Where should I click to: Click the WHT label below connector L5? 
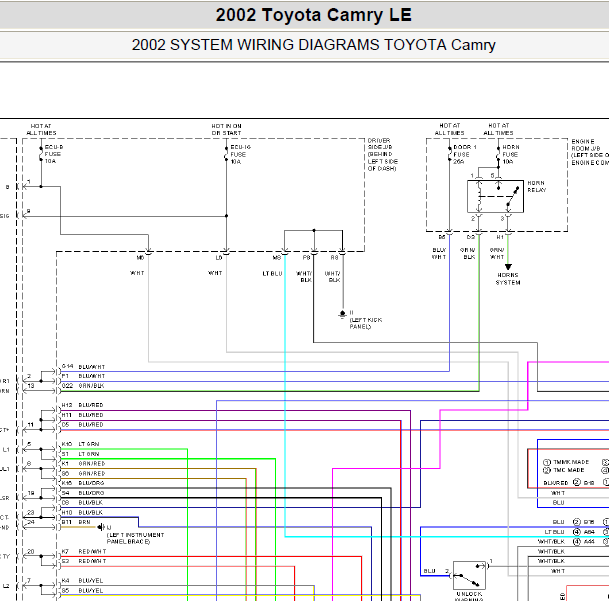tap(215, 273)
